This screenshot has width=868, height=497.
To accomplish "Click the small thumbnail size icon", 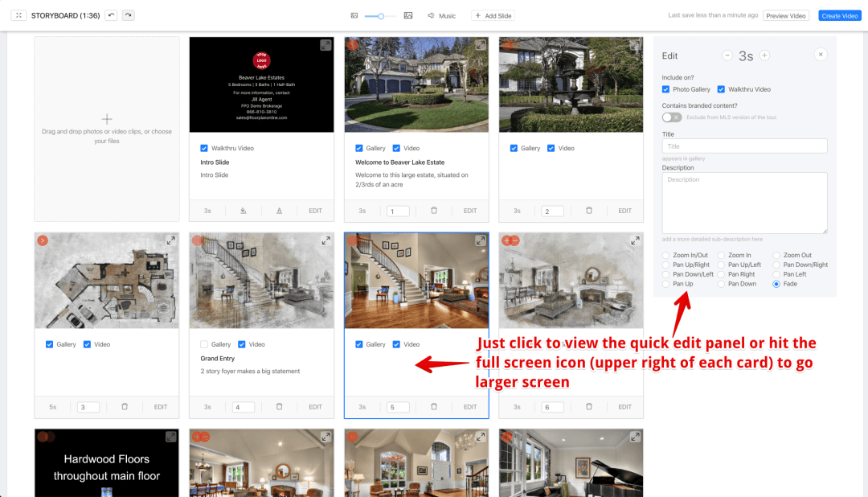I will pyautogui.click(x=354, y=15).
